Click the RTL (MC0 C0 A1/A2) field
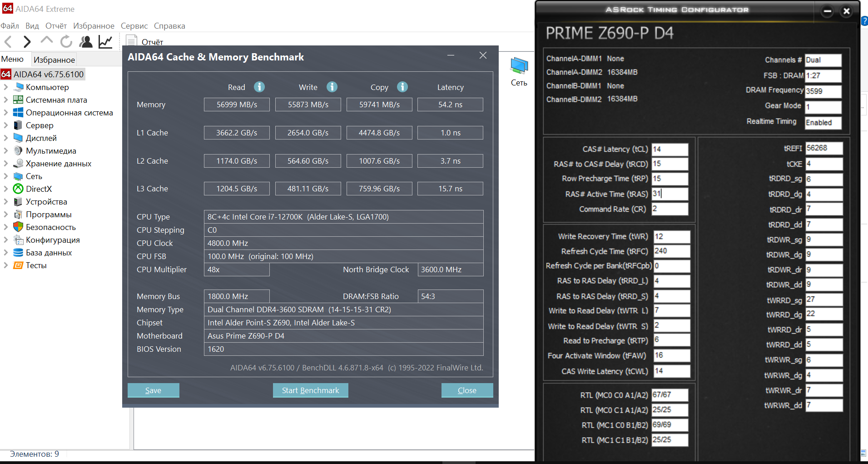The height and width of the screenshot is (464, 868). (670, 395)
